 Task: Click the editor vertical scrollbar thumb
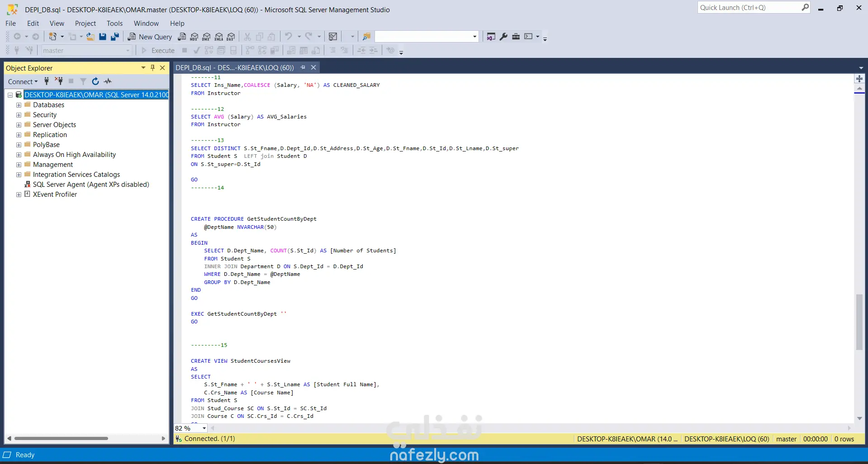[x=859, y=322]
